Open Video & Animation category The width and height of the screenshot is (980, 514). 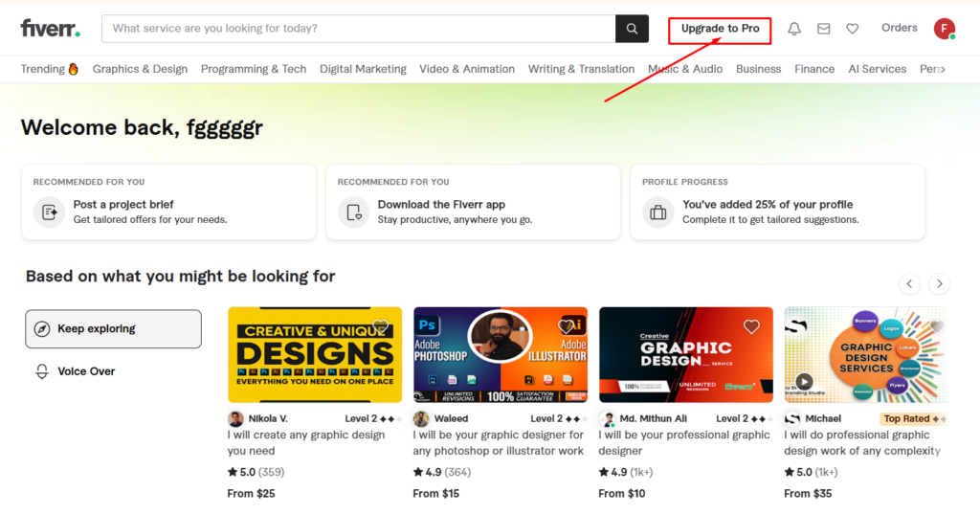[x=467, y=69]
